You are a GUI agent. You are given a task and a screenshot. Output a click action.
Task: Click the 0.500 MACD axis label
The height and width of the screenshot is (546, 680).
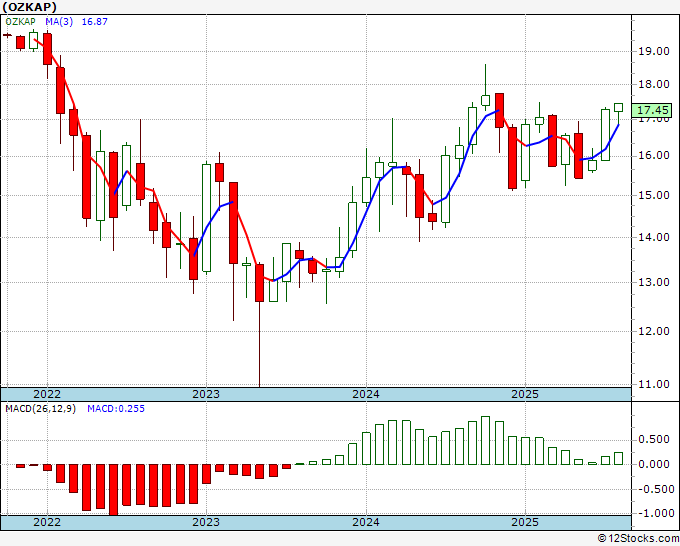point(654,440)
